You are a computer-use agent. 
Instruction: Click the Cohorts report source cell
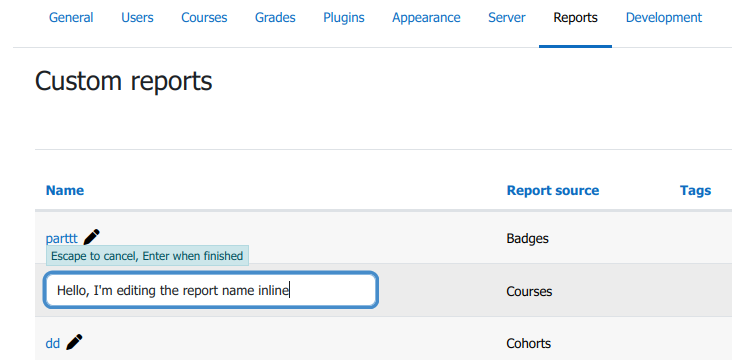click(528, 344)
